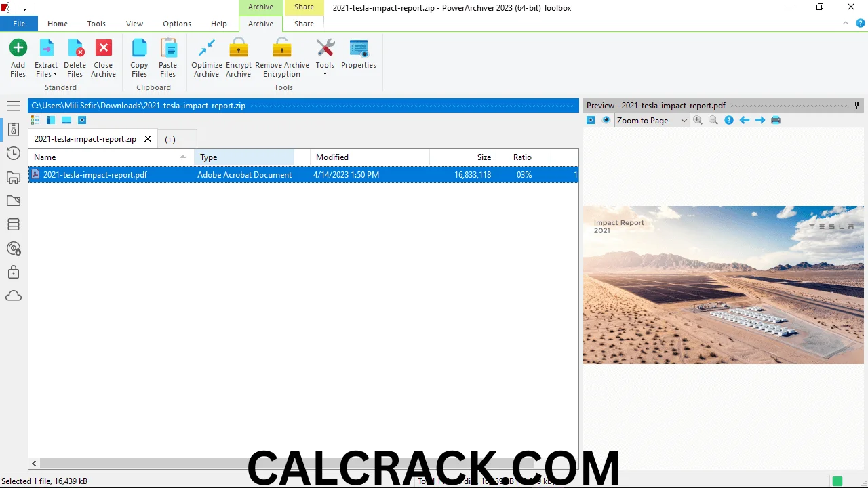
Task: Close the 2021-tesla-impact-report.zip tab
Action: click(148, 139)
